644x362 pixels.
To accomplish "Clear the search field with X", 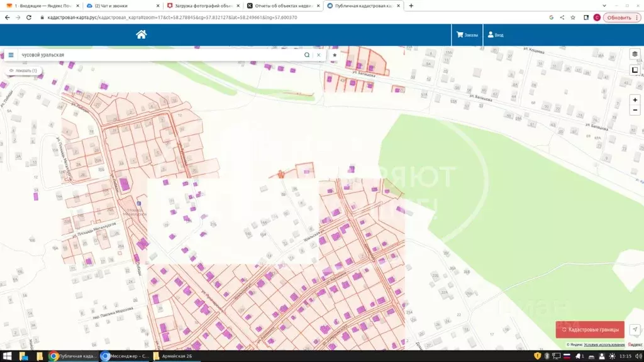I will (319, 55).
